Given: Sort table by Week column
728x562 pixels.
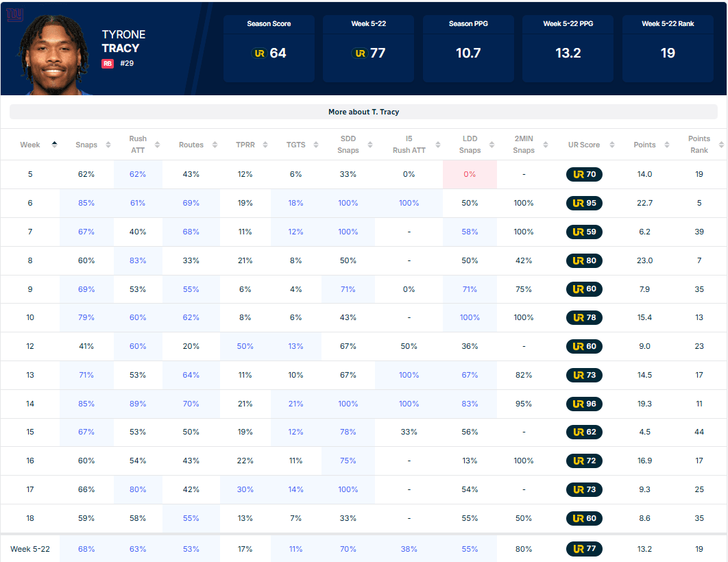Looking at the screenshot, I should [54, 145].
